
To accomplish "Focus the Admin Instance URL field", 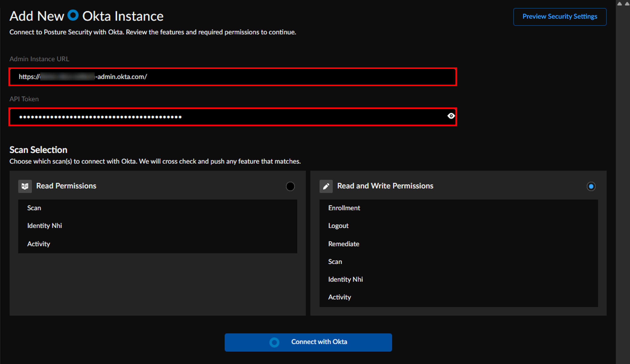I will pos(233,77).
